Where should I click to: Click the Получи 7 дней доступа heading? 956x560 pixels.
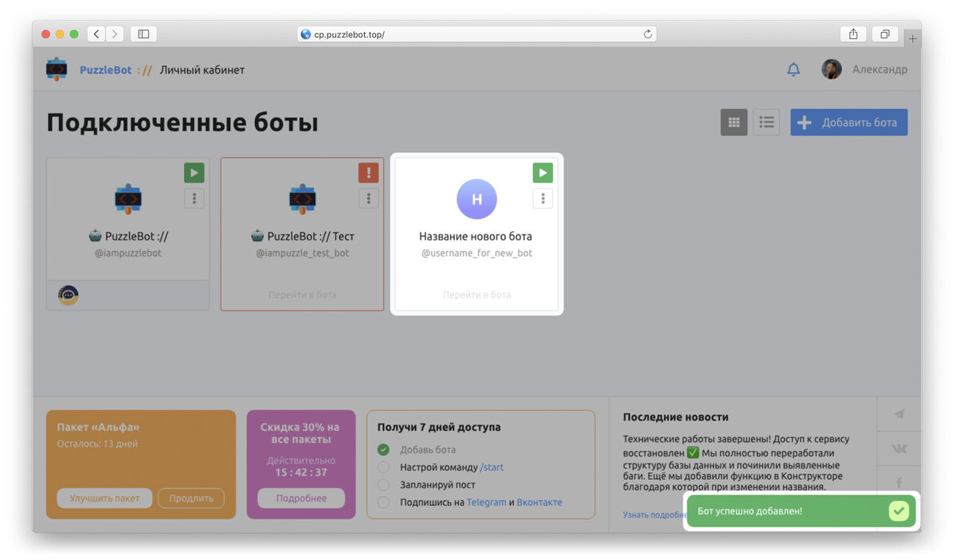tap(439, 427)
